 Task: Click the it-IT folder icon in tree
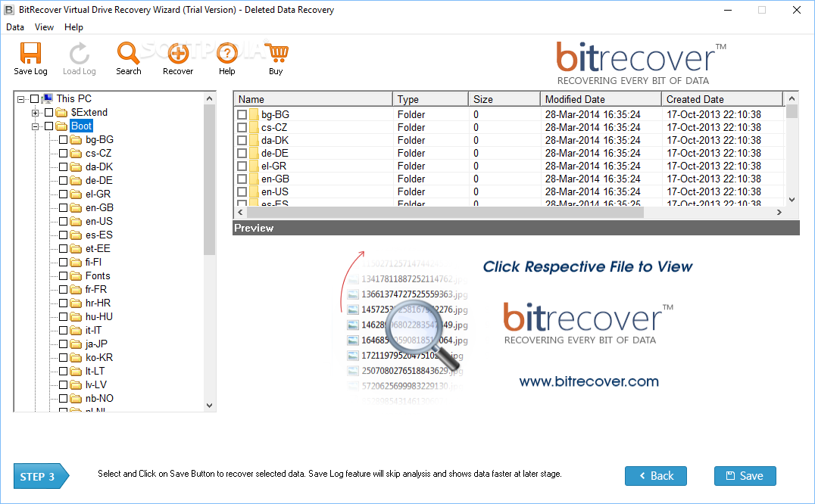[77, 330]
